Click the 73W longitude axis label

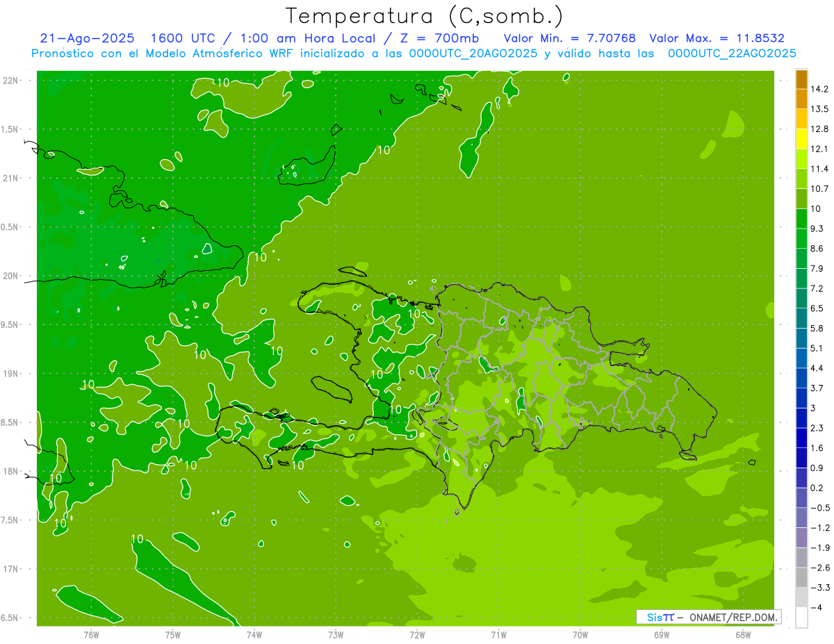336,634
